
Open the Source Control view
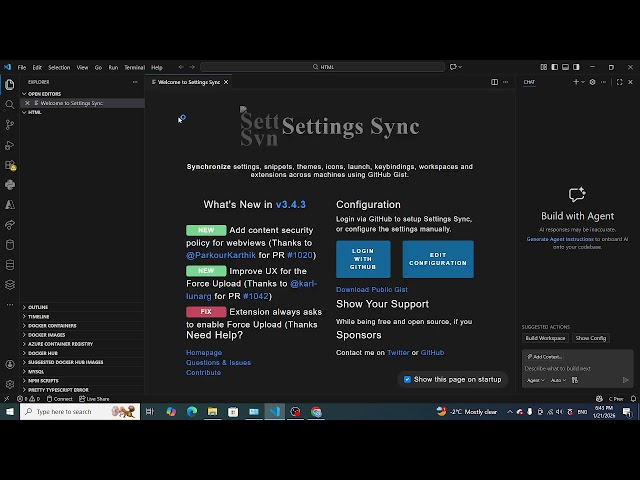(x=10, y=124)
